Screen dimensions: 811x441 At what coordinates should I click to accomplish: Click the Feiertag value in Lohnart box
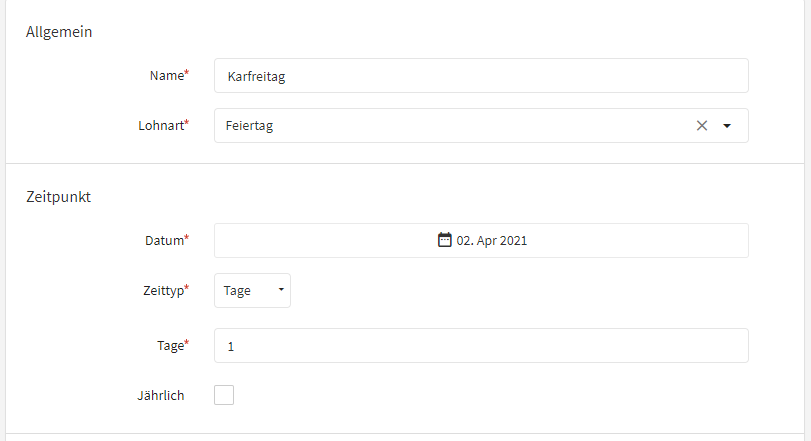tap(249, 126)
